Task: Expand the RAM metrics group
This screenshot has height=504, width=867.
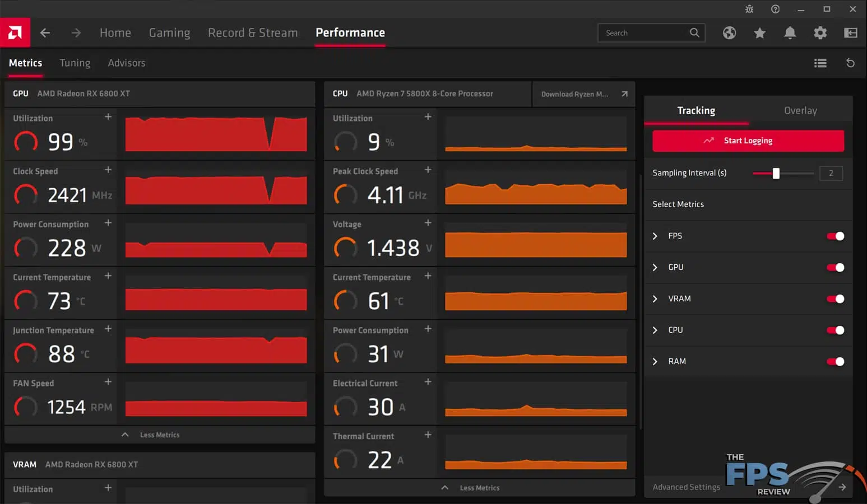Action: click(655, 362)
